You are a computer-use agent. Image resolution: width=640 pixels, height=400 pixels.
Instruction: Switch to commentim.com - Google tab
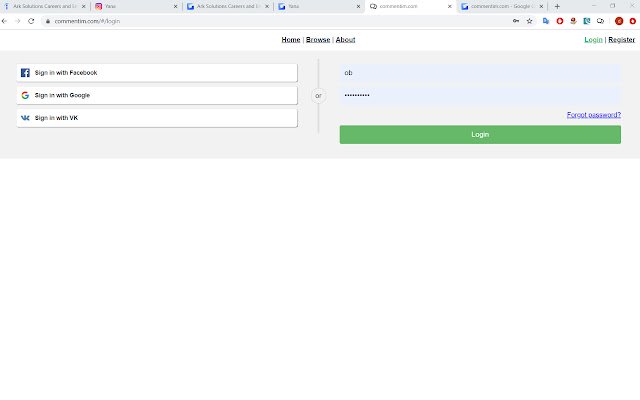(502, 7)
